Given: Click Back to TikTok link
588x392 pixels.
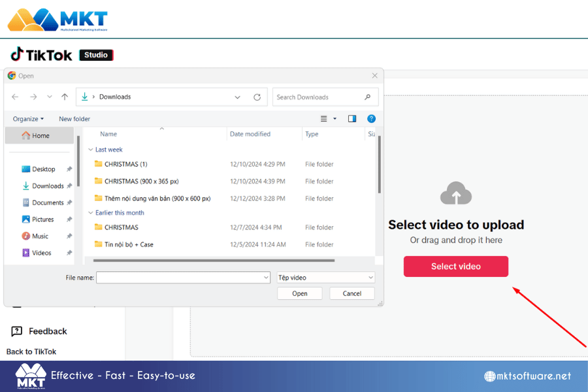Looking at the screenshot, I should 31,352.
